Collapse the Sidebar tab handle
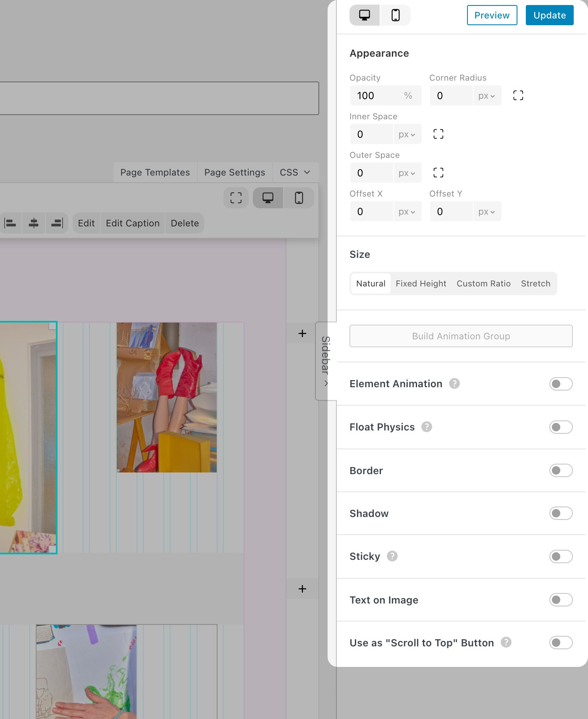 click(x=326, y=361)
